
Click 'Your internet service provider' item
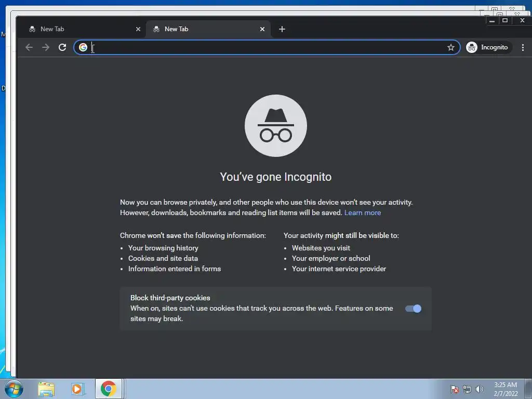point(339,269)
